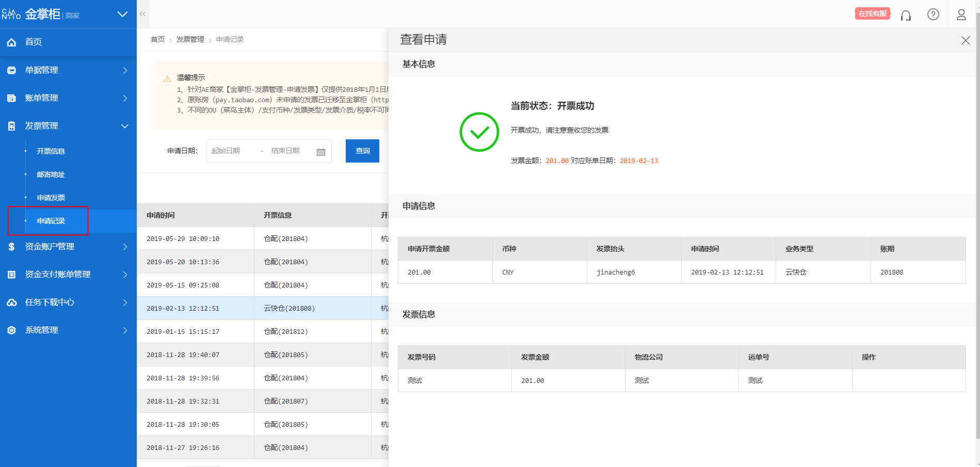This screenshot has width=980, height=467.
Task: Click the 任务下载中心 cloud icon
Action: click(x=11, y=302)
